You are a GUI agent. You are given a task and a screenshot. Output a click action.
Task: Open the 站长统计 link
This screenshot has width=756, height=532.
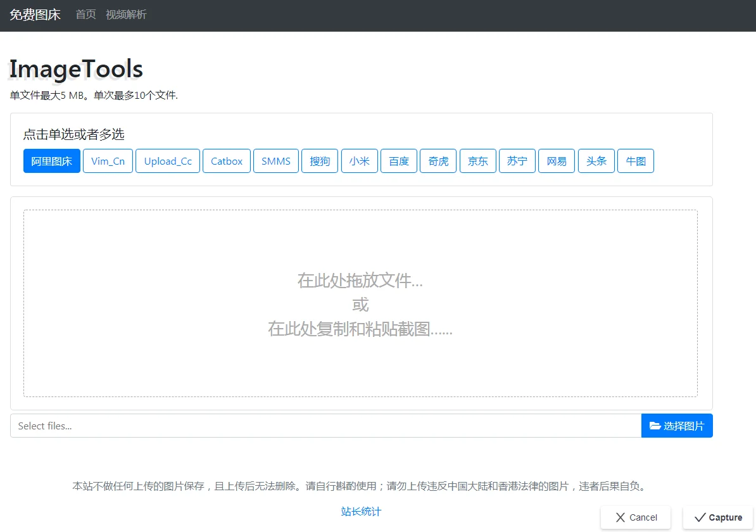tap(361, 511)
